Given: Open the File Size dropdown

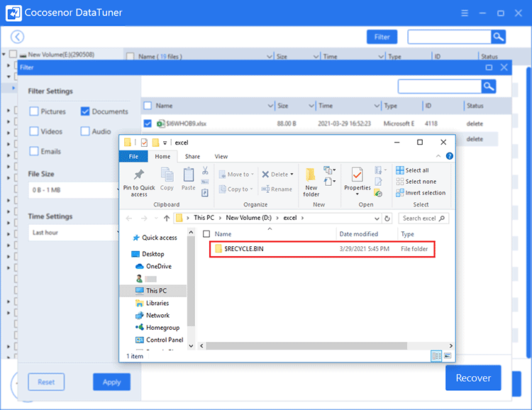Looking at the screenshot, I should pos(74,190).
